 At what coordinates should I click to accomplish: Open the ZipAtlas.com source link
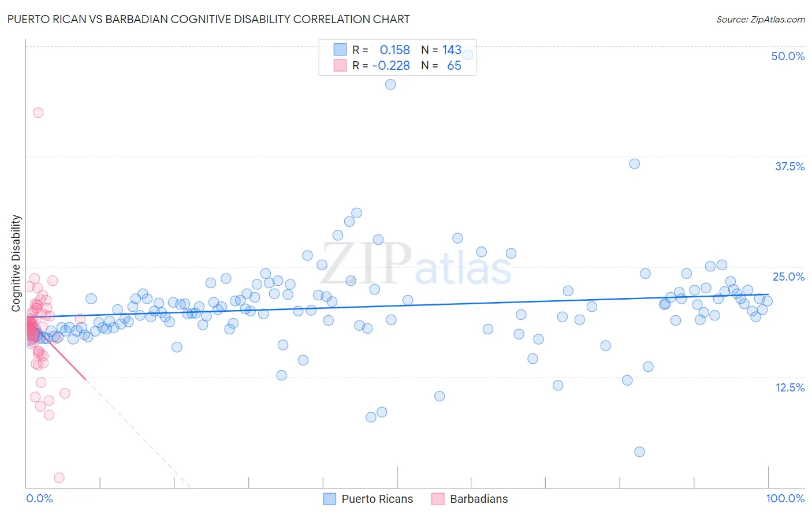click(x=761, y=19)
